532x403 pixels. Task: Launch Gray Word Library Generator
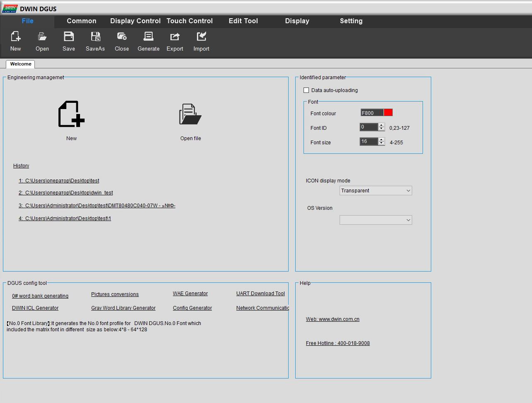[x=123, y=308]
